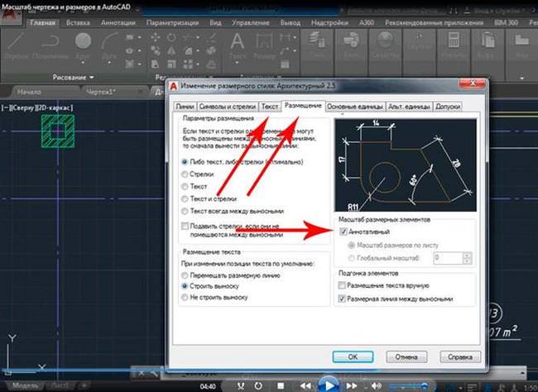Viewport: 538px width, 392px height.
Task: Click the clipboard paste icon
Action: (488, 40)
